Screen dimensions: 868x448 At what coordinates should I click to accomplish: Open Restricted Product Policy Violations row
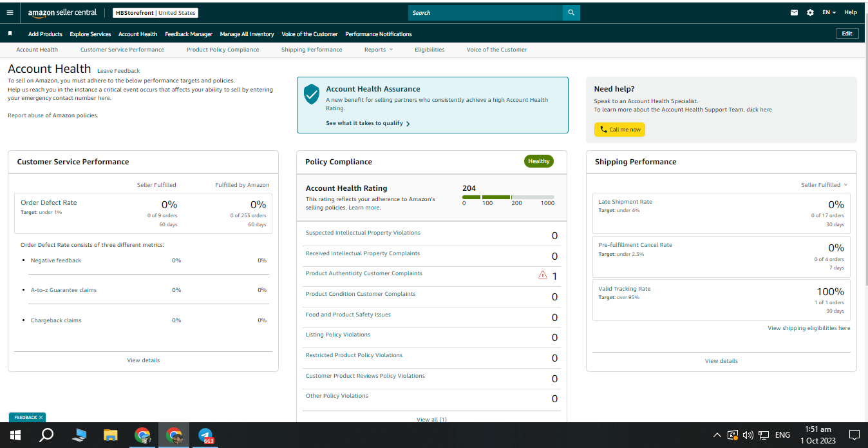point(431,358)
